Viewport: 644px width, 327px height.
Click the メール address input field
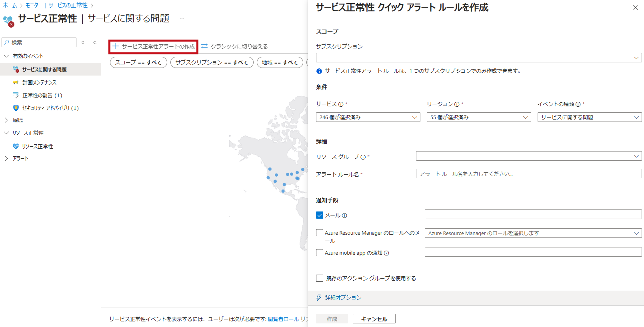click(533, 214)
